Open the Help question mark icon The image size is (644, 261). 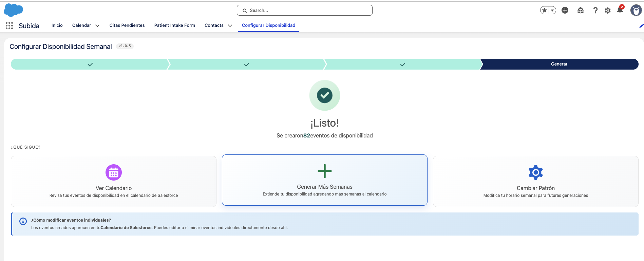[595, 10]
